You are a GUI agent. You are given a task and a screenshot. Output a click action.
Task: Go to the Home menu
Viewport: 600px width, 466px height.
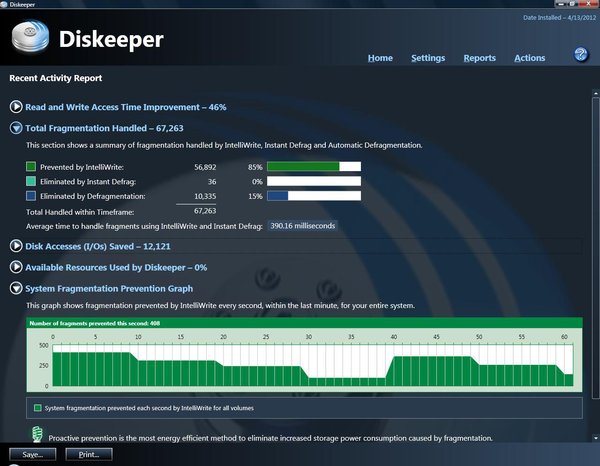point(380,58)
